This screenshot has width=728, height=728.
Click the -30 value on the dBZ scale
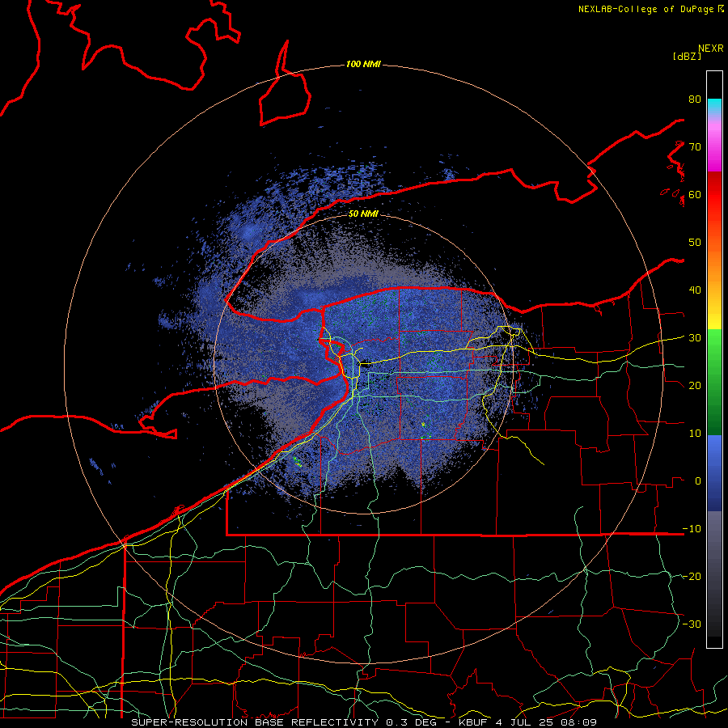click(x=692, y=624)
